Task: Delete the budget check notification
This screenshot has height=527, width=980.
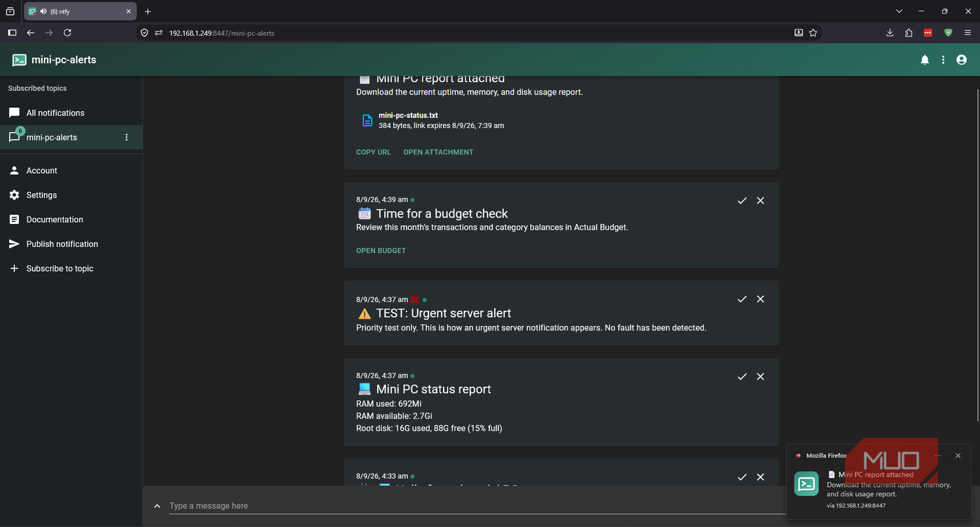Action: (760, 200)
